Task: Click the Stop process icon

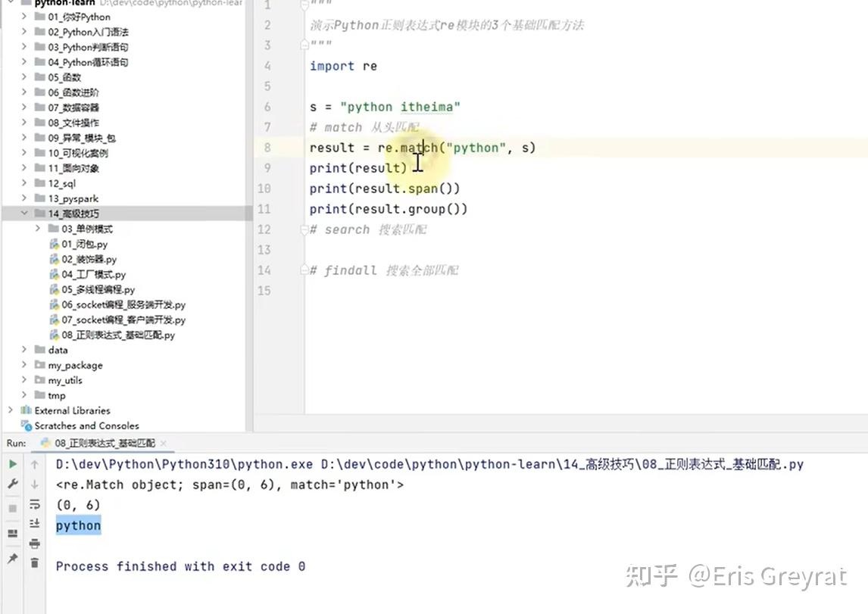Action: pos(13,507)
